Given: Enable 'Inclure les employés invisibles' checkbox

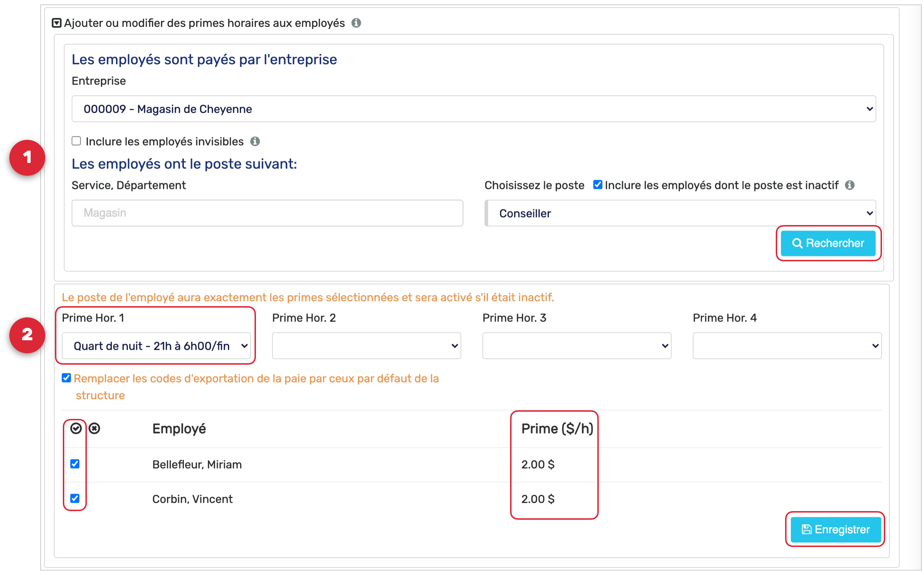Looking at the screenshot, I should tap(76, 141).
